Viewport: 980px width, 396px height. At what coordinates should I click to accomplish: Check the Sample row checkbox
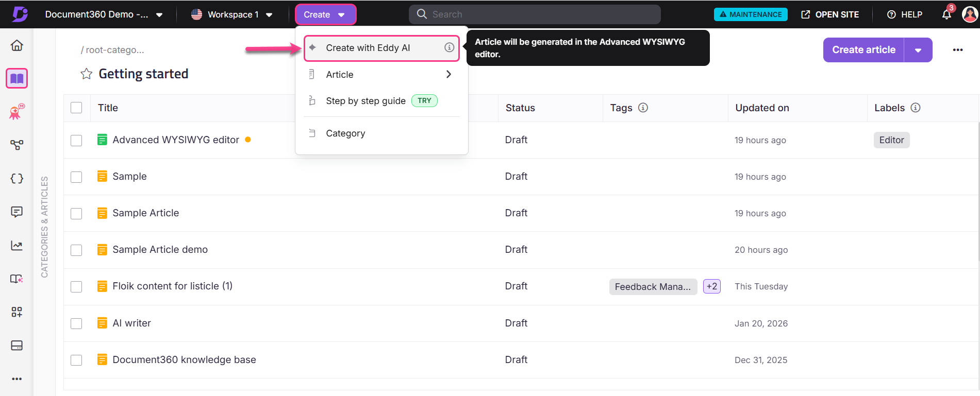pos(76,177)
